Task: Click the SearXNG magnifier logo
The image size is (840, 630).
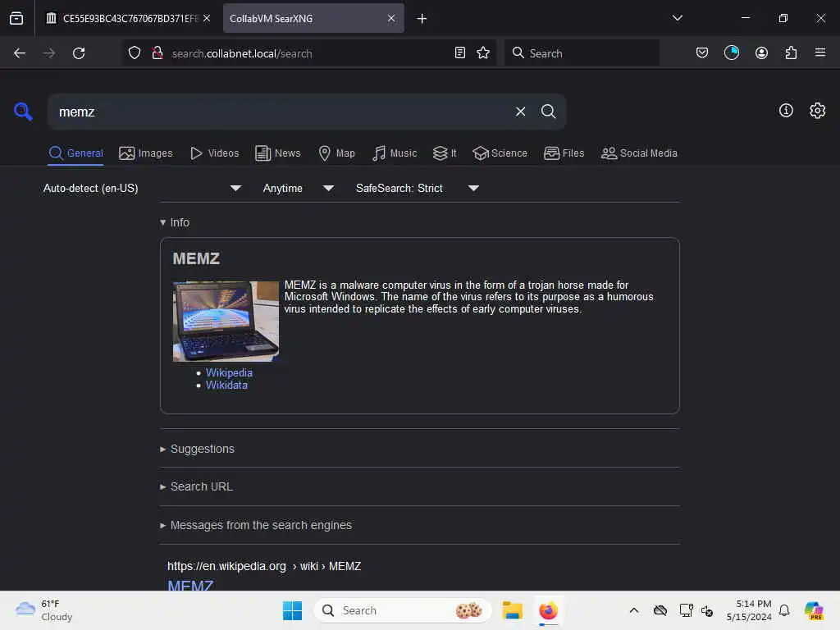Action: (x=23, y=112)
